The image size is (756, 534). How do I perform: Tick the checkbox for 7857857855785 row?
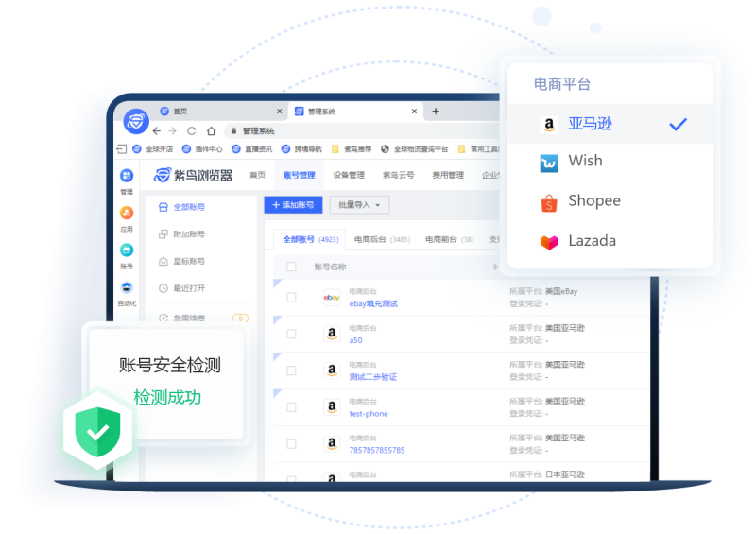tap(291, 444)
